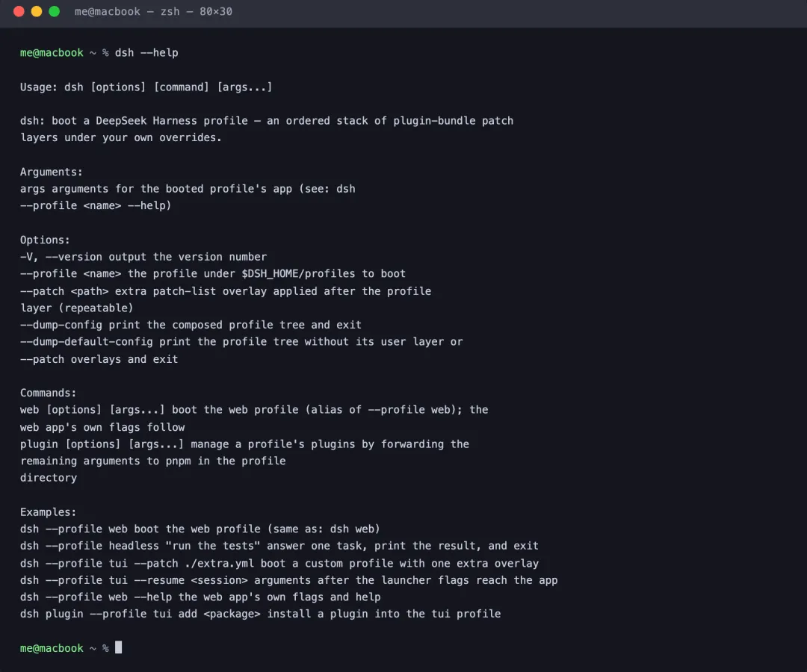Click the green fullscreen window button
807x672 pixels.
pyautogui.click(x=54, y=11)
